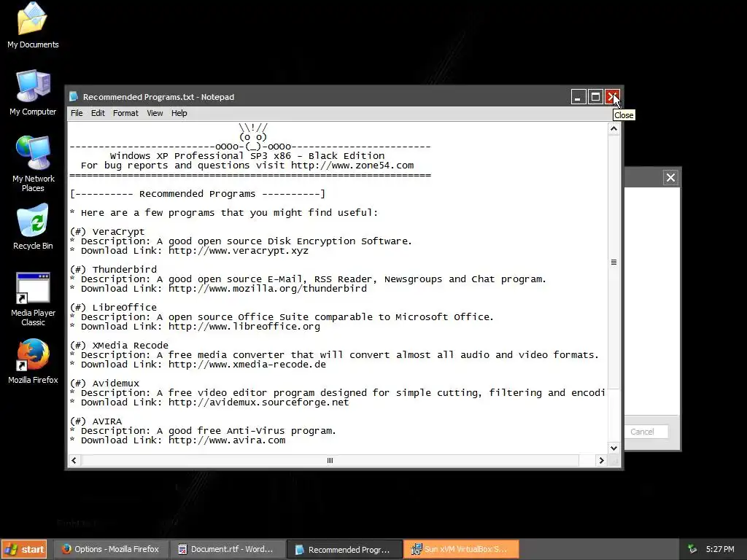Click the Windows XP Professional SP3 line
This screenshot has width=747, height=560.
247,156
